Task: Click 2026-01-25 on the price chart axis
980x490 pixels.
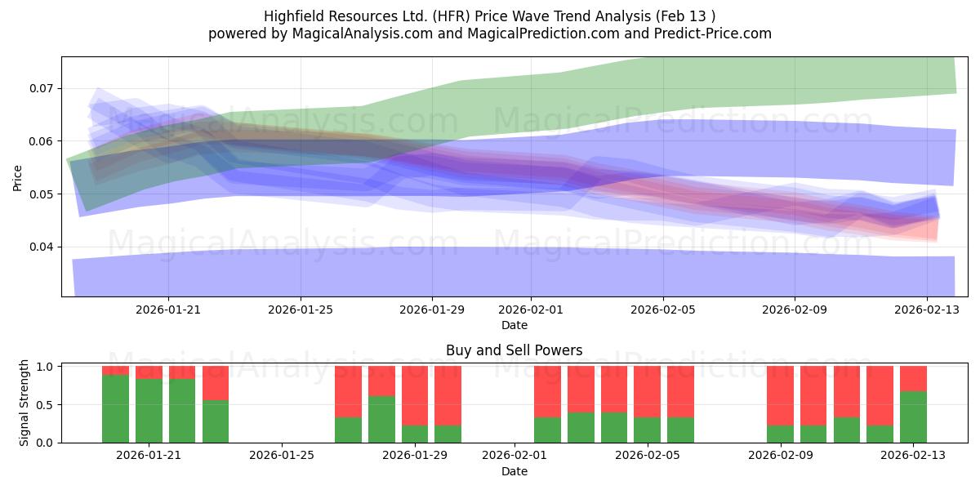Action: click(301, 310)
